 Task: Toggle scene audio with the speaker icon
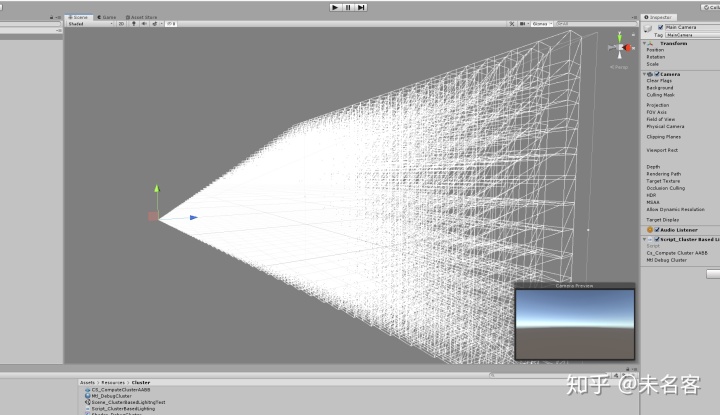tap(144, 23)
